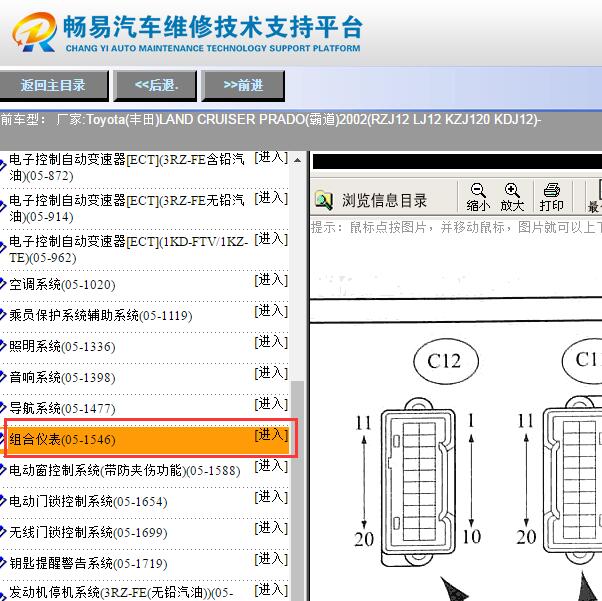Screen dimensions: 602x601
Task: Enter 电子控制自动变速器 3RZ-FE含铅汽油(05-872)
Action: point(271,157)
